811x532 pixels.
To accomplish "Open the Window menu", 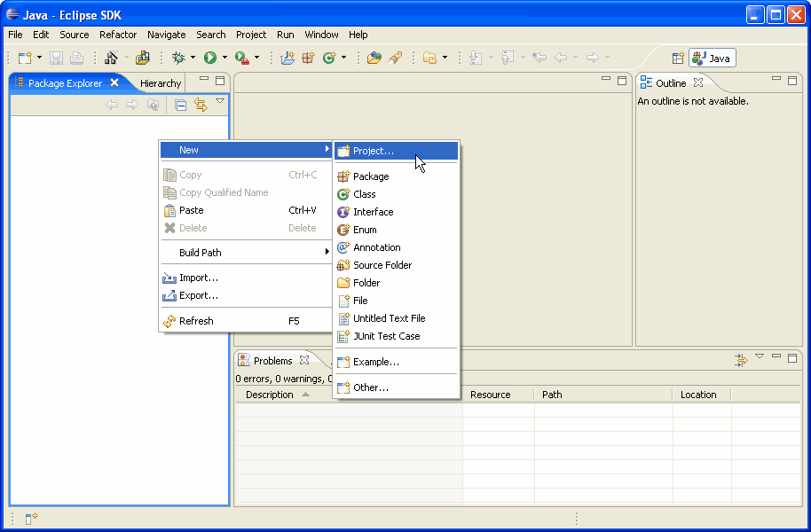I will 321,35.
